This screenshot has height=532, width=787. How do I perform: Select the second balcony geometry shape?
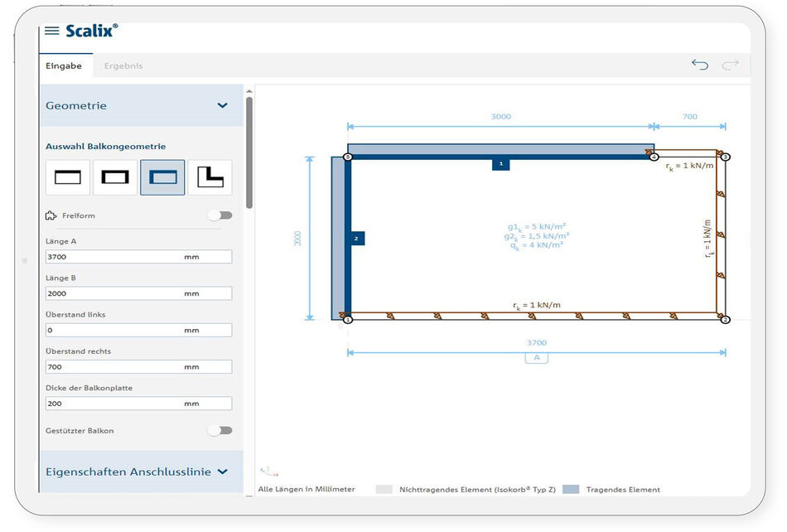(115, 177)
